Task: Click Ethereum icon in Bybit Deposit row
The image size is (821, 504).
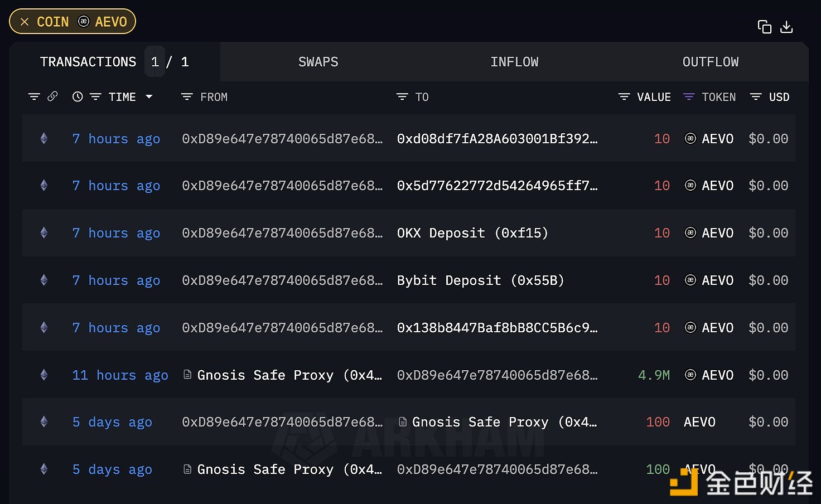Action: click(x=44, y=280)
